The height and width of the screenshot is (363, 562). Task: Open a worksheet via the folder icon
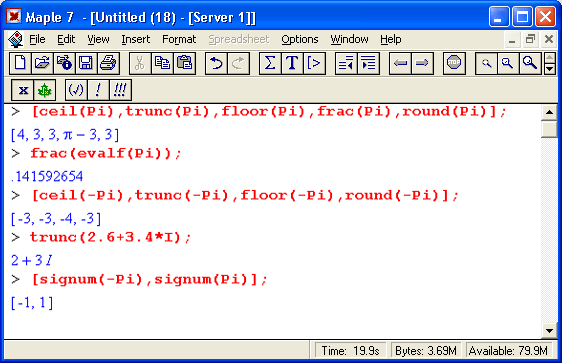tap(42, 63)
